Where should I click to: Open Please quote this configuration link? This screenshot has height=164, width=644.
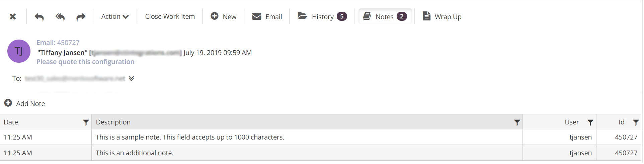click(85, 62)
